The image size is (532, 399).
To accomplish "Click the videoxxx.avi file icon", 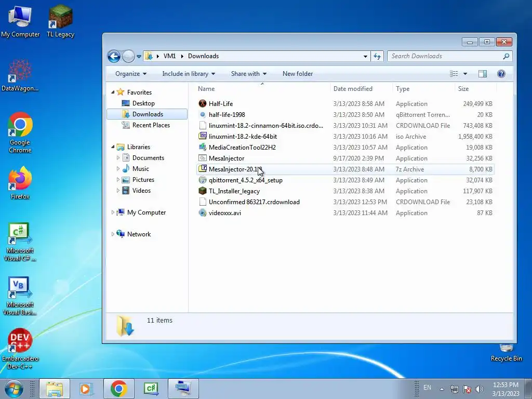I will 203,212.
